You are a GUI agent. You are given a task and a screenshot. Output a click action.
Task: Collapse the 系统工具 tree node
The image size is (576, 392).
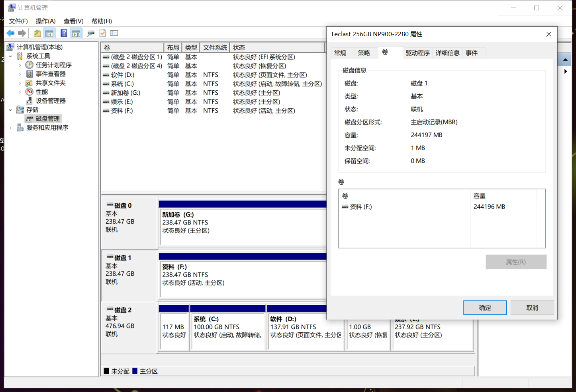pyautogui.click(x=10, y=56)
